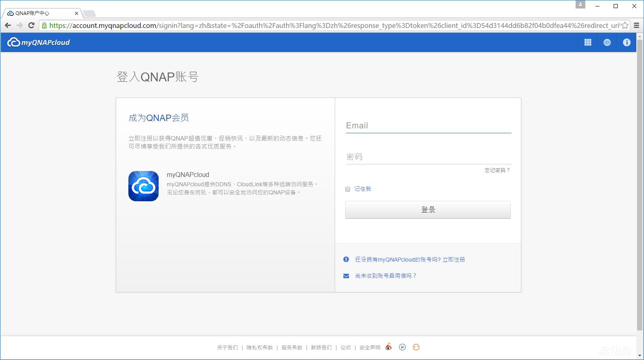Click the browser forward arrow
The image size is (644, 360).
pos(19,26)
